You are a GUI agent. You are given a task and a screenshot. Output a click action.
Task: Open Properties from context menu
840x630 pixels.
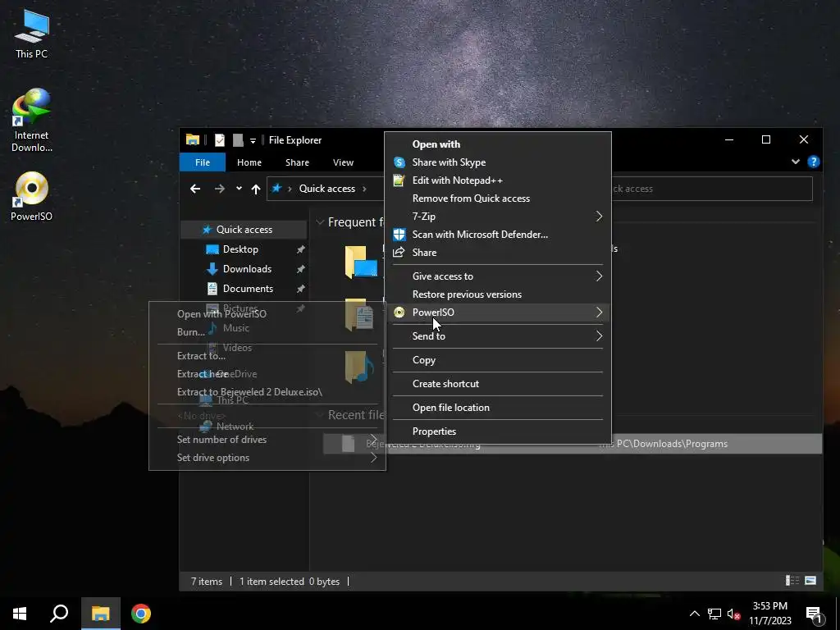pyautogui.click(x=498, y=431)
